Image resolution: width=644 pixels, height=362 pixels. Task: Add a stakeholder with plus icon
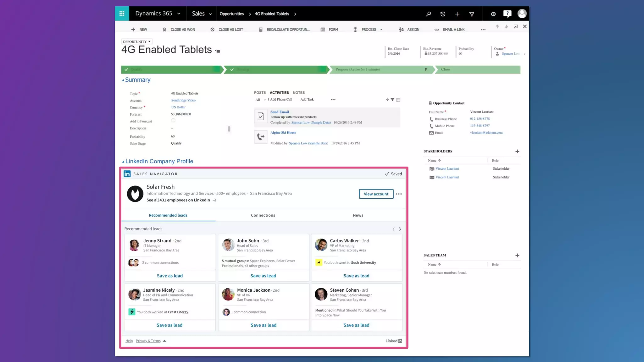[517, 151]
